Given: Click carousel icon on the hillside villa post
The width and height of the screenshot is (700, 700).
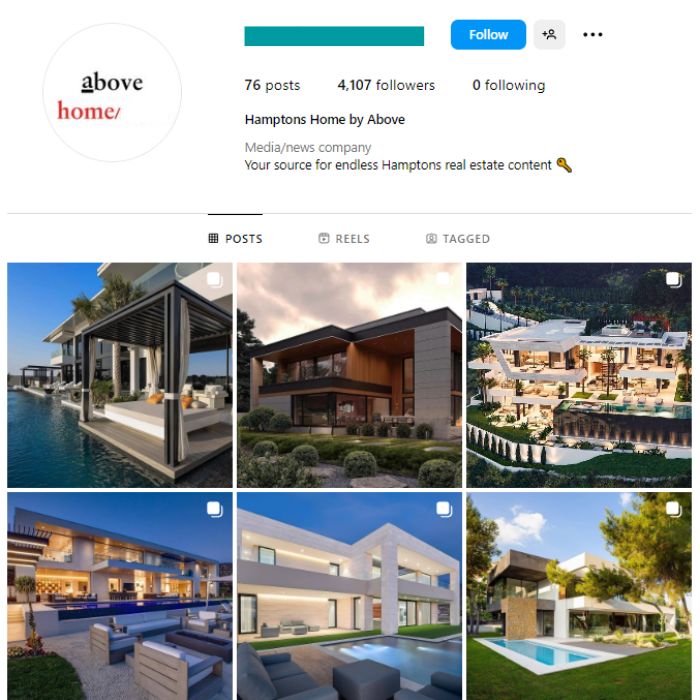Looking at the screenshot, I should click(674, 280).
